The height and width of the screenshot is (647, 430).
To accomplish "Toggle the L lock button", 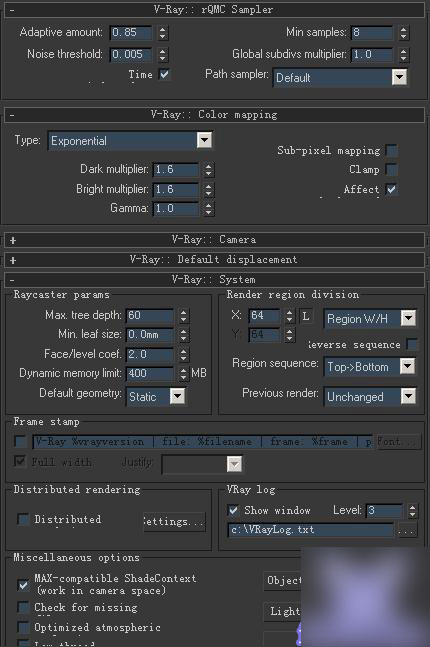I will tap(306, 316).
